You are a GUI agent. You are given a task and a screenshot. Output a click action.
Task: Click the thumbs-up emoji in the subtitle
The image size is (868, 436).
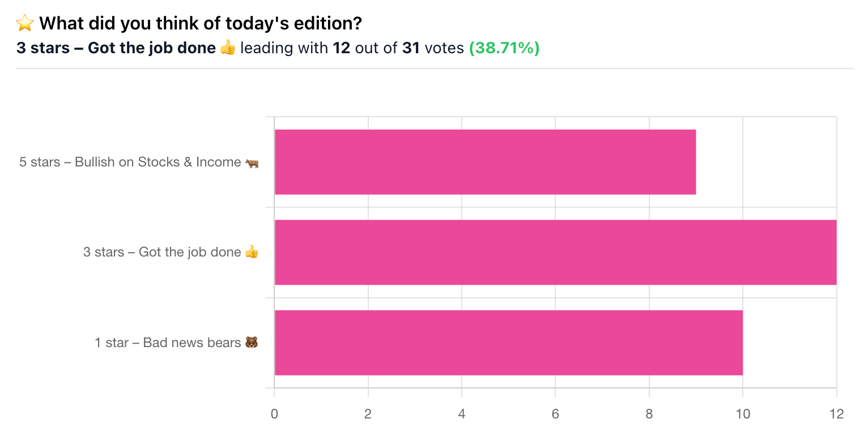(228, 49)
